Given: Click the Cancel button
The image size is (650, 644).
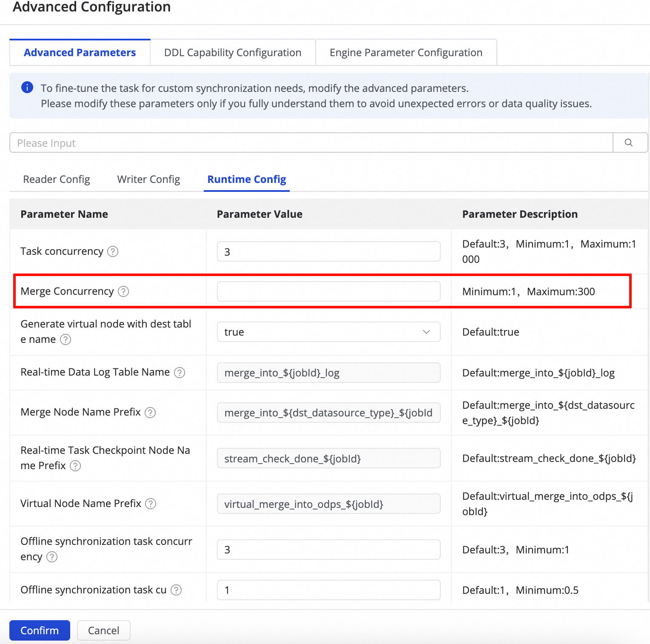Looking at the screenshot, I should pyautogui.click(x=103, y=630).
